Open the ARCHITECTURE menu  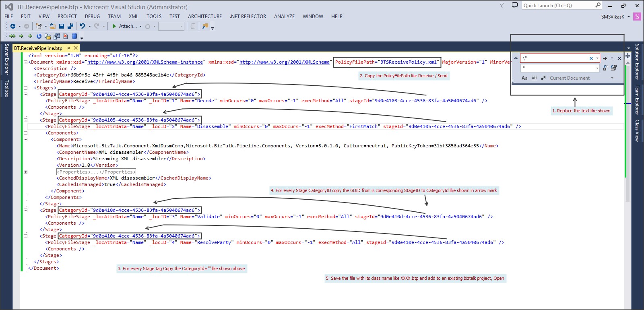[x=205, y=17]
